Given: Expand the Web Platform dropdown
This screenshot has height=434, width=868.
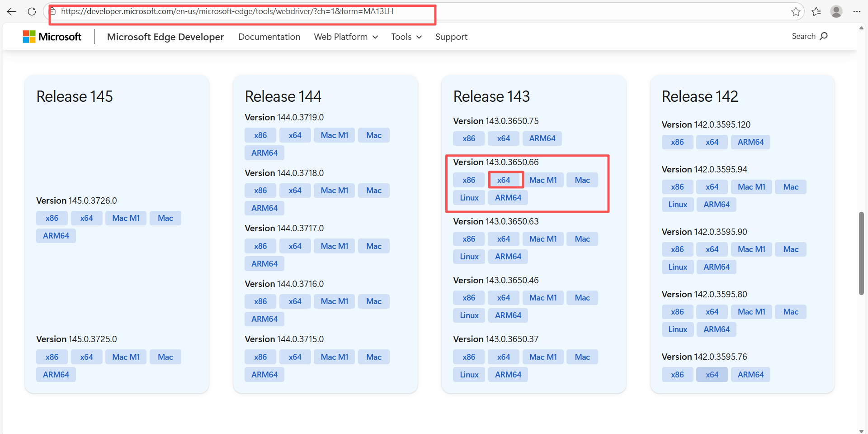Looking at the screenshot, I should (346, 37).
